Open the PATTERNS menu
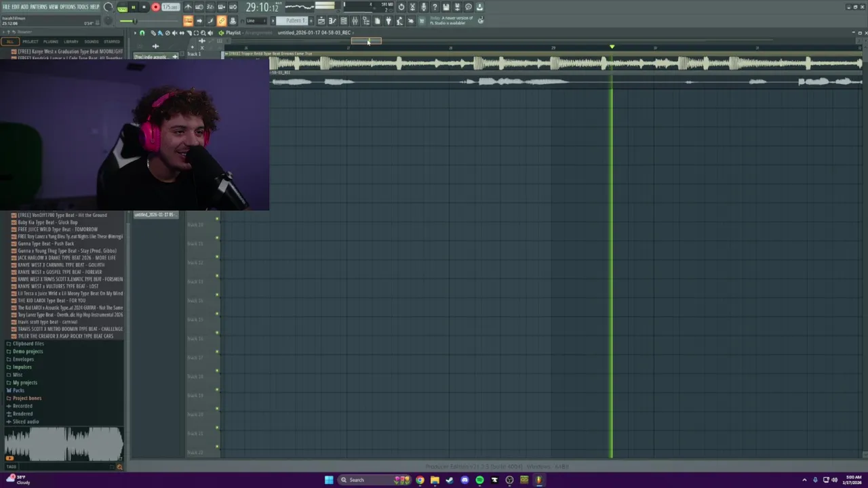This screenshot has width=868, height=488. point(39,7)
